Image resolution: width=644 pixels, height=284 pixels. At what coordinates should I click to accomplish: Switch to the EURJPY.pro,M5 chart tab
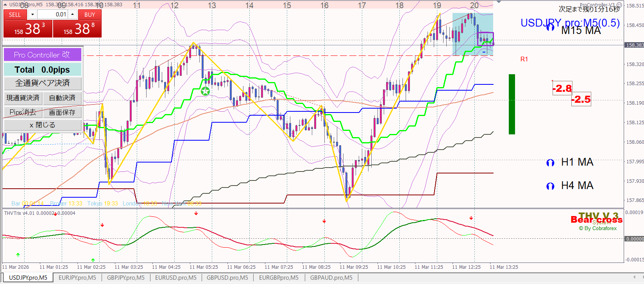(x=77, y=278)
